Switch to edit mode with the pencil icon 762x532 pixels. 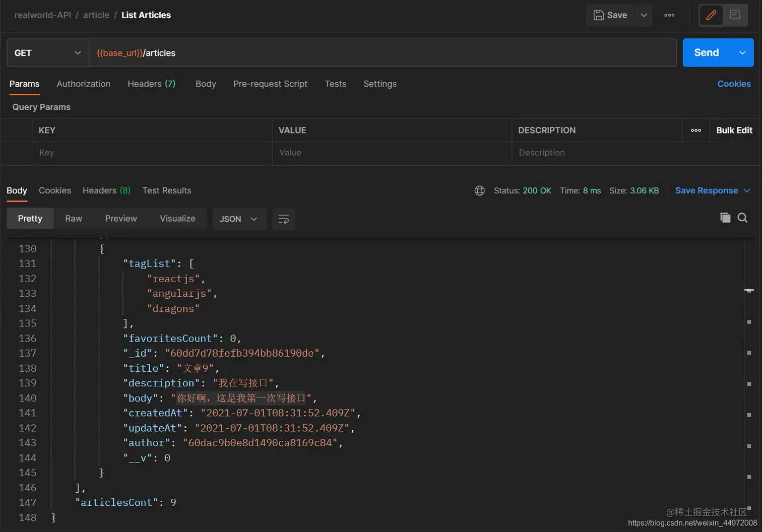[x=711, y=15]
